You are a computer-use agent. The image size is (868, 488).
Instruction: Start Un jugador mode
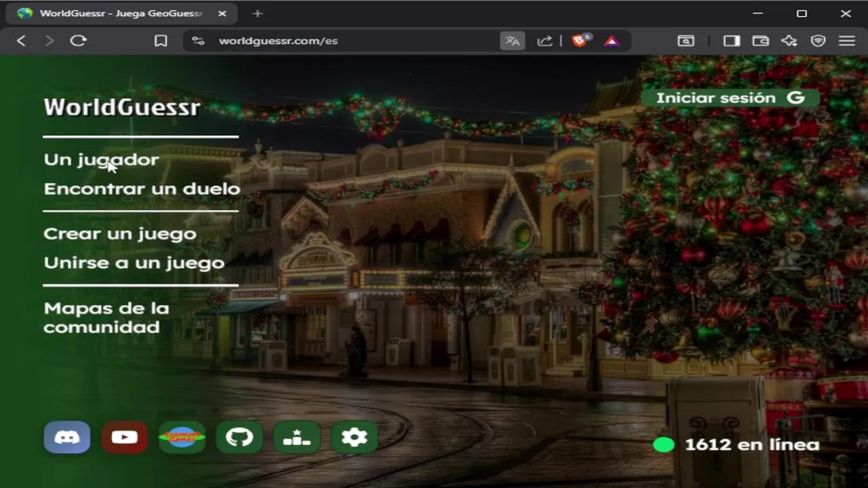click(x=101, y=159)
